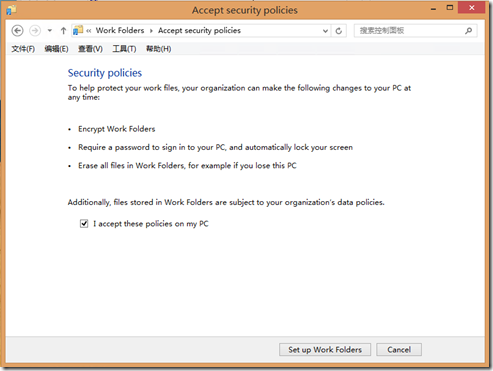Image resolution: width=493 pixels, height=371 pixels.
Task: Expand the breadcrumb overflow chevrons
Action: [x=89, y=31]
